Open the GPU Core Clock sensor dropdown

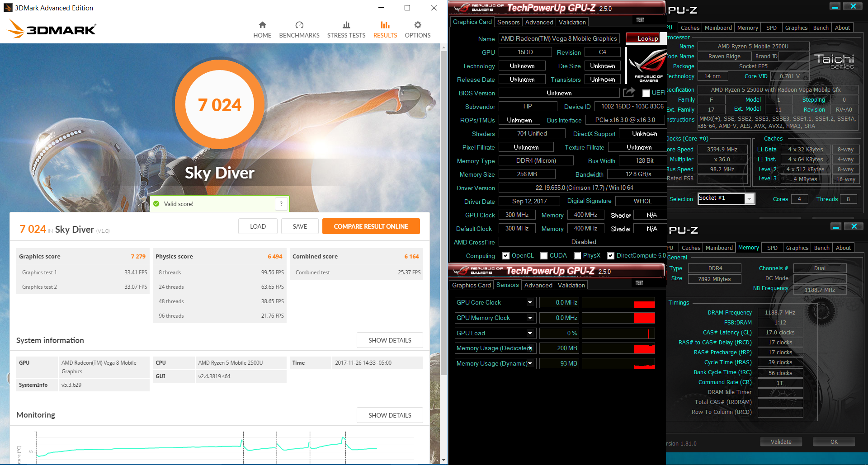click(530, 303)
